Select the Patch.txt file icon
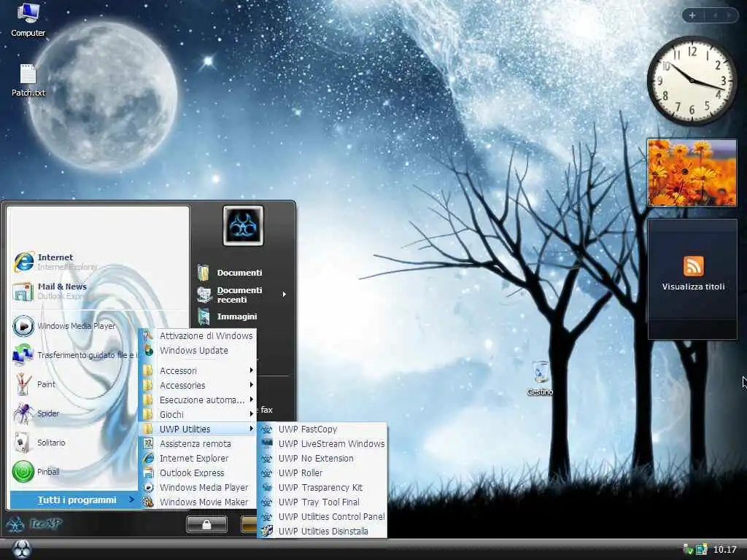 coord(28,80)
